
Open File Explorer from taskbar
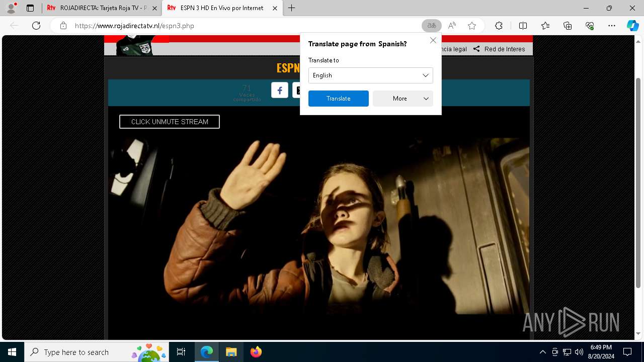pos(231,352)
